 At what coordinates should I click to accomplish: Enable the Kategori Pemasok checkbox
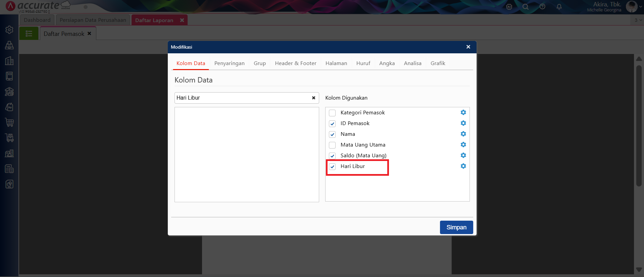tap(332, 113)
